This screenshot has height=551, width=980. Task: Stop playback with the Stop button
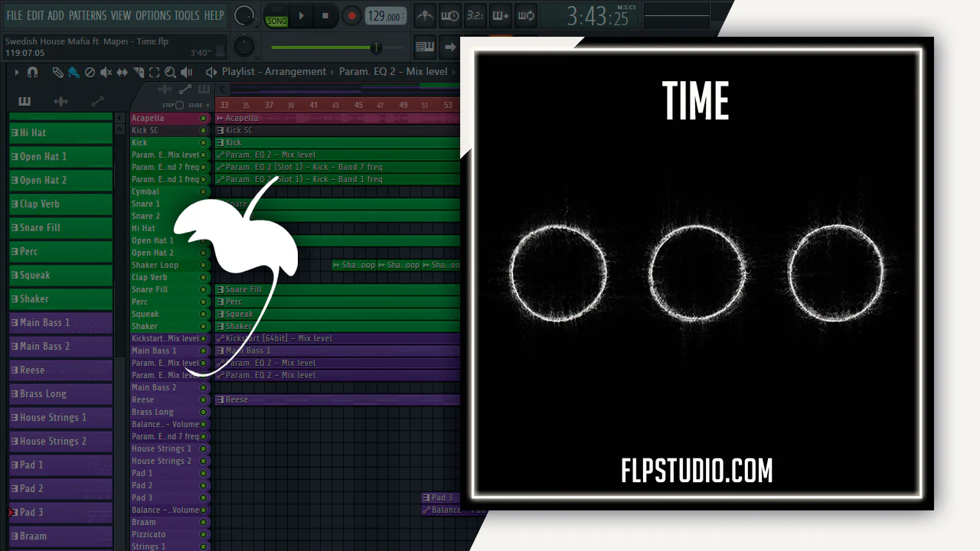pyautogui.click(x=325, y=16)
